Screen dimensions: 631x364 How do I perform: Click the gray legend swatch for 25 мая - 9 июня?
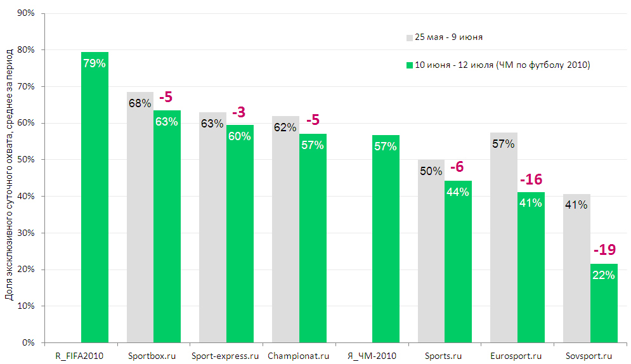tap(410, 37)
